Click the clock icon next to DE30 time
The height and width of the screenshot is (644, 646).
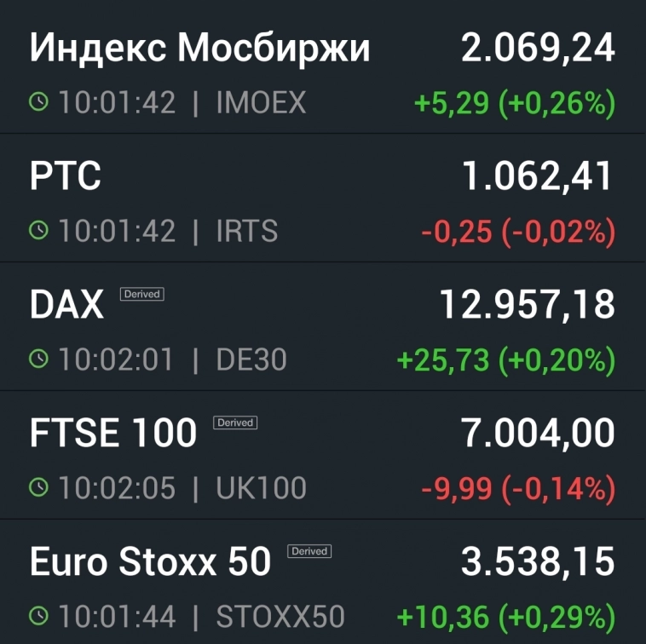tap(39, 359)
